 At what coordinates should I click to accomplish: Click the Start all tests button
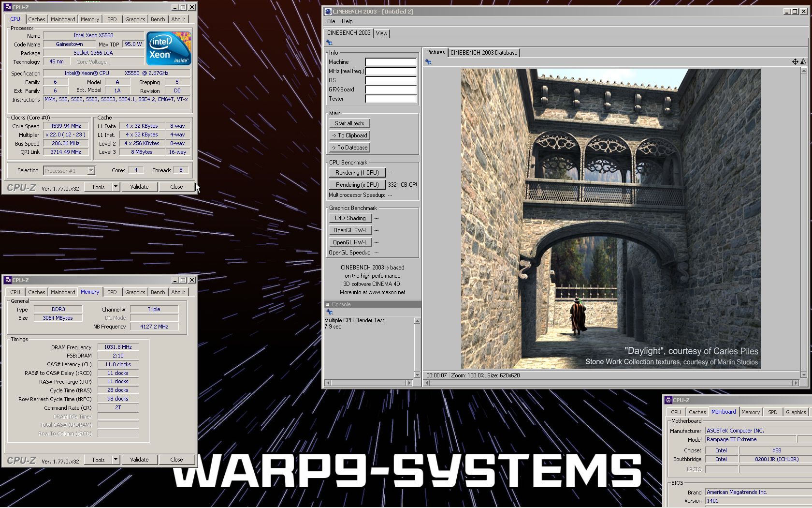pyautogui.click(x=349, y=123)
